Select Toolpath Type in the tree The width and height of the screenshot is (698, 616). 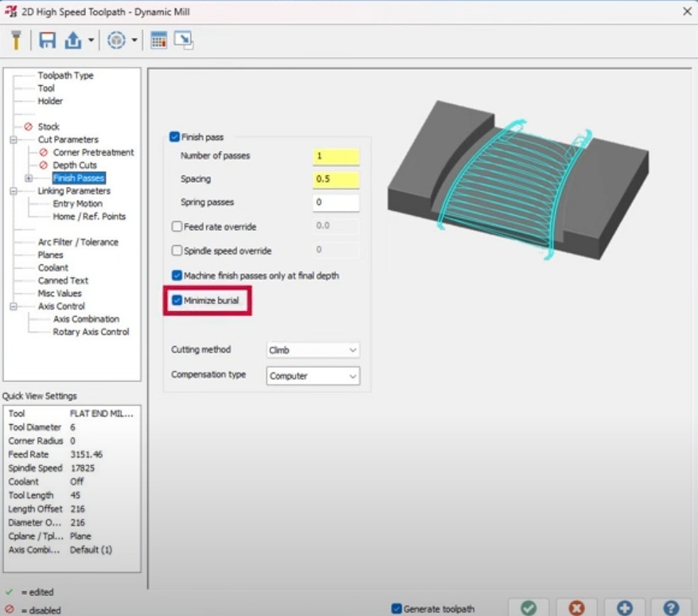pos(65,75)
